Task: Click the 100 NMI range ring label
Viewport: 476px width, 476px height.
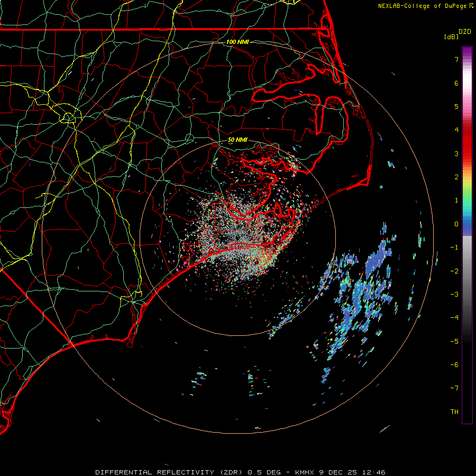Action: (237, 42)
